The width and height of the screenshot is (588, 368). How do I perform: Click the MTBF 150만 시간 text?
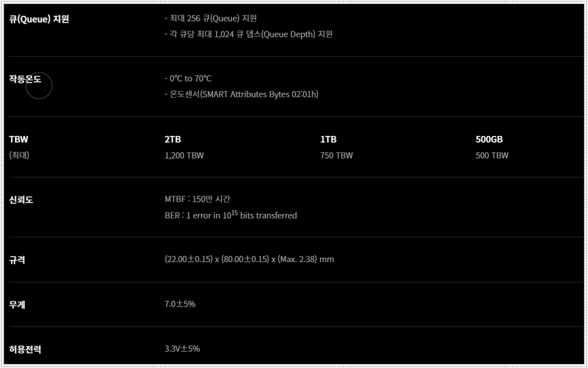click(x=198, y=199)
